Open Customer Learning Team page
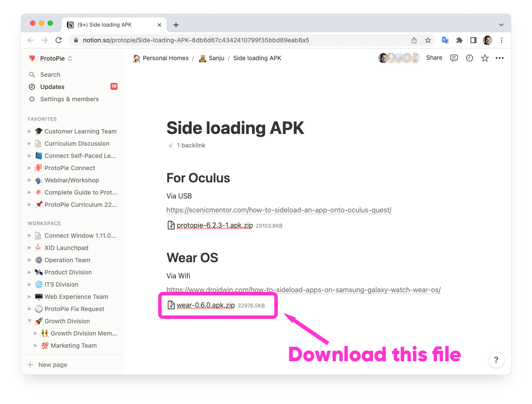Image resolution: width=532 pixels, height=404 pixels. (x=80, y=131)
